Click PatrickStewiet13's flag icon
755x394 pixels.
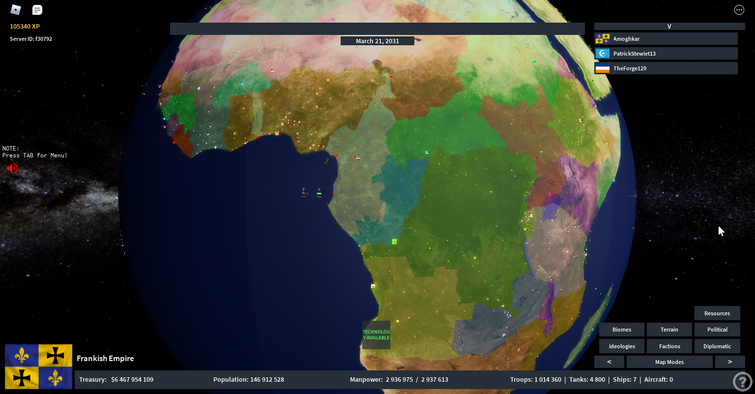(602, 53)
